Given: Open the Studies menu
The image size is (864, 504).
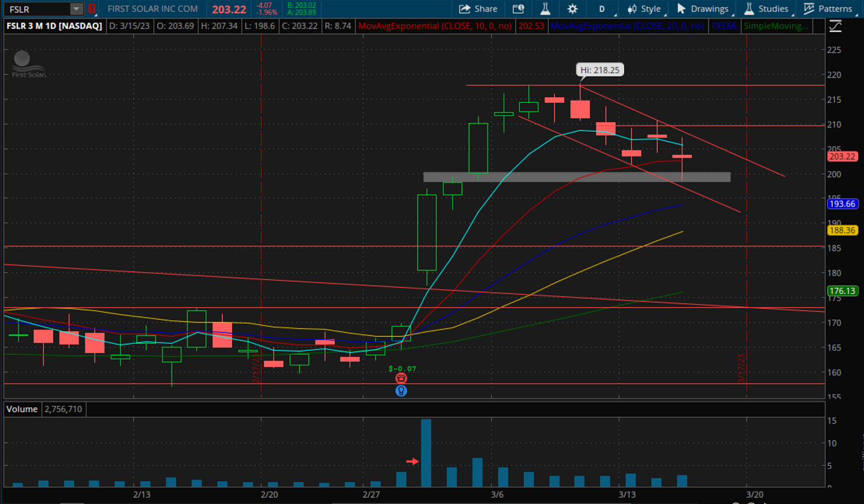Looking at the screenshot, I should (x=767, y=9).
